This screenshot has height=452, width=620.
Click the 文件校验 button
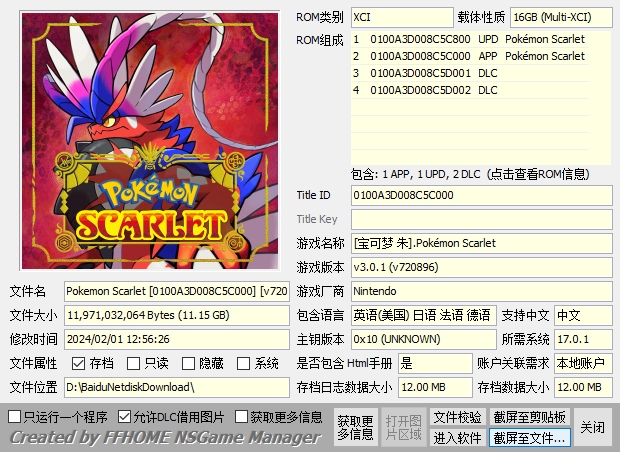[457, 416]
